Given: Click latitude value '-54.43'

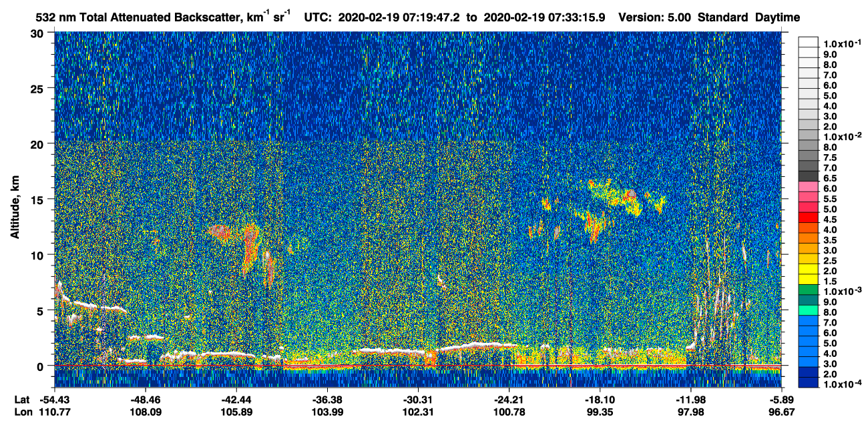Looking at the screenshot, I should 55,400.
